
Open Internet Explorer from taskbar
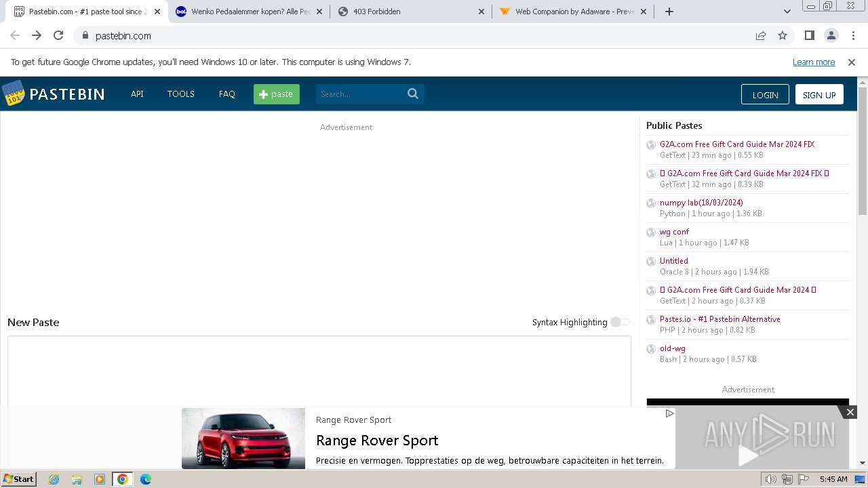(x=54, y=479)
